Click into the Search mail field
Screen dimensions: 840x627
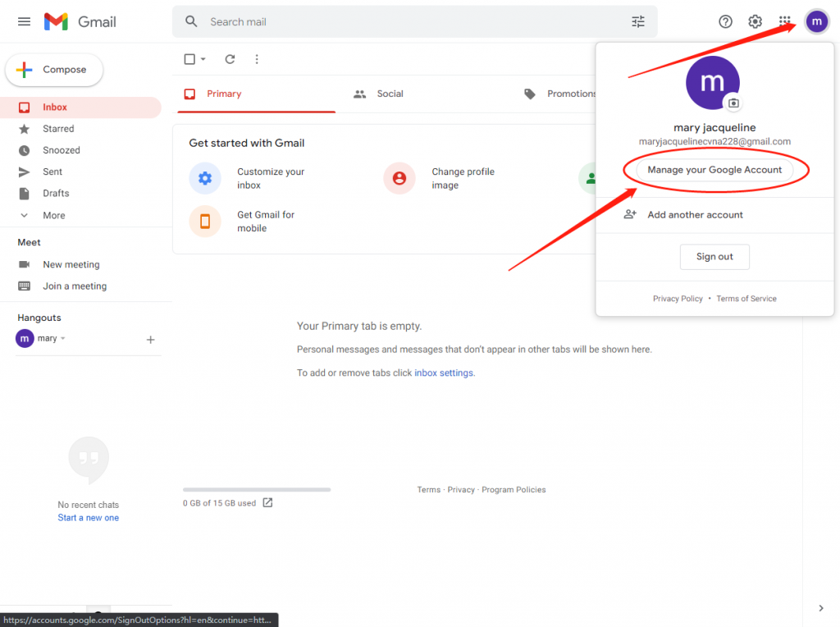410,22
